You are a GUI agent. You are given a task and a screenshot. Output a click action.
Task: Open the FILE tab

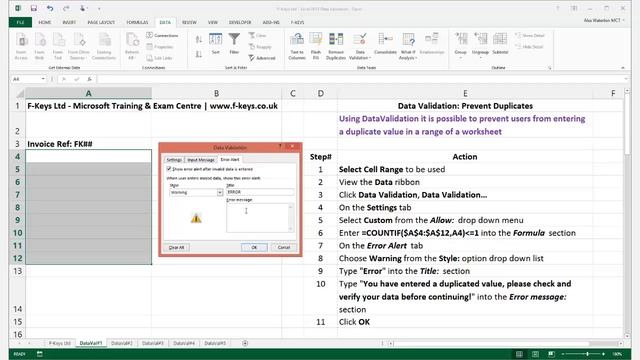(20, 22)
